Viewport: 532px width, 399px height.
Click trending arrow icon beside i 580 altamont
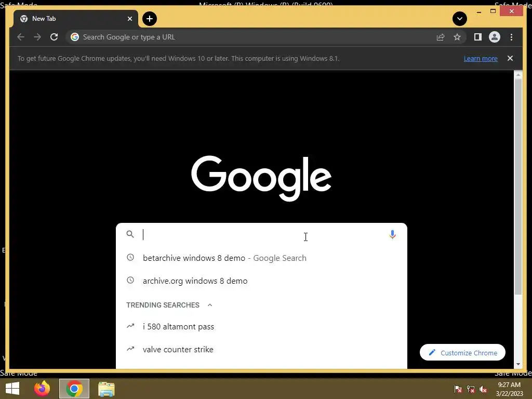pyautogui.click(x=130, y=326)
